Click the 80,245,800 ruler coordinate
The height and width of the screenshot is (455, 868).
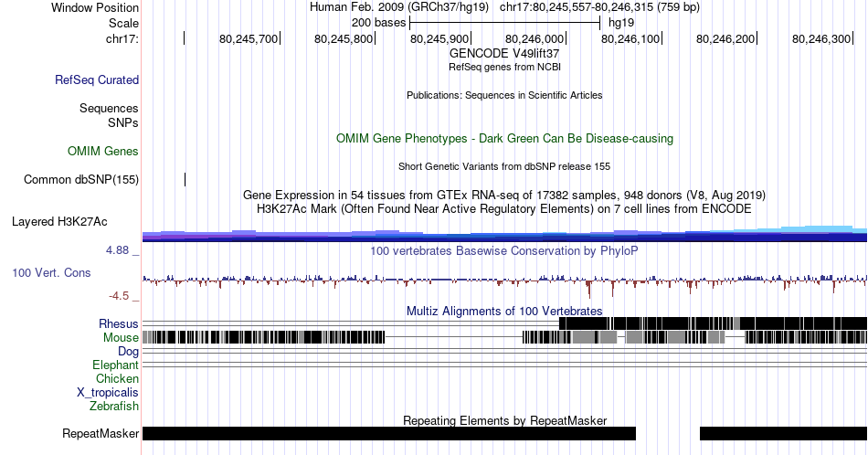[x=344, y=38]
